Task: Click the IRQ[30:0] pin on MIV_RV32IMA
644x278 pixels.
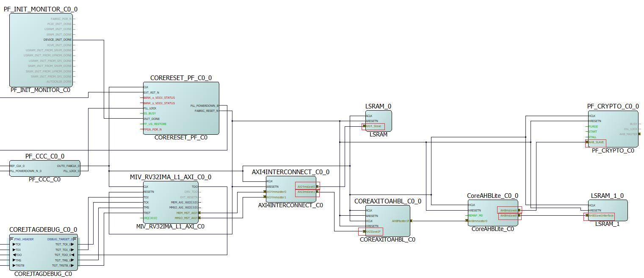Action: click(150, 218)
